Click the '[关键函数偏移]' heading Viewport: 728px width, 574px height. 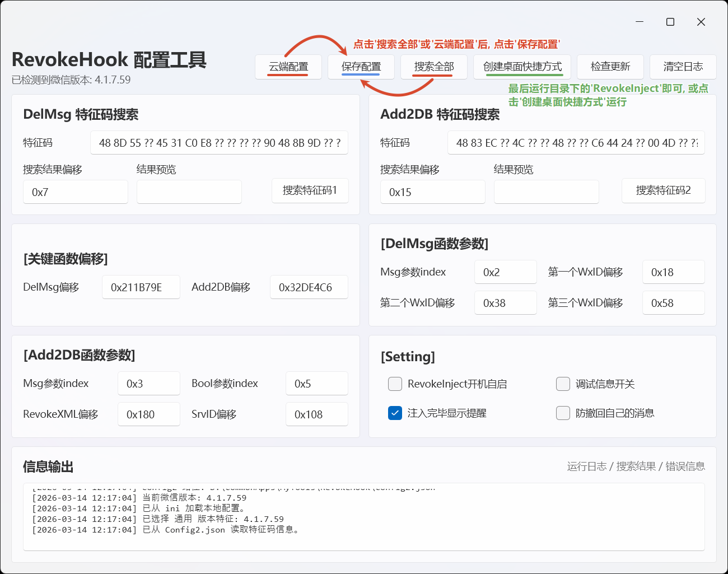coord(66,259)
